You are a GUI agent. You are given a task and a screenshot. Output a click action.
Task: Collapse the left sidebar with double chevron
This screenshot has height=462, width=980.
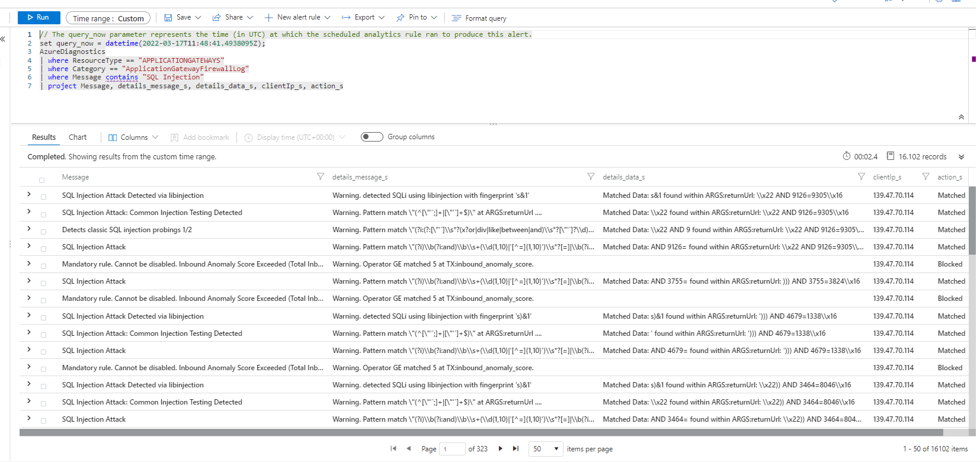(3, 39)
